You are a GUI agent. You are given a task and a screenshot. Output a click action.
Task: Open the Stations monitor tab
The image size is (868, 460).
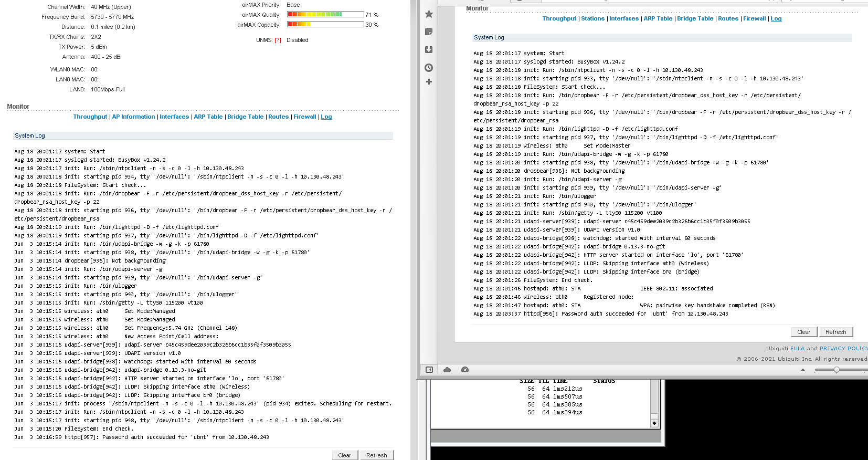[592, 19]
